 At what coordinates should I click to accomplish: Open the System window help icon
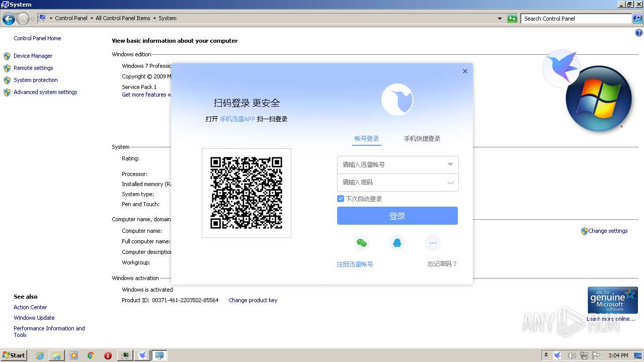(x=639, y=33)
